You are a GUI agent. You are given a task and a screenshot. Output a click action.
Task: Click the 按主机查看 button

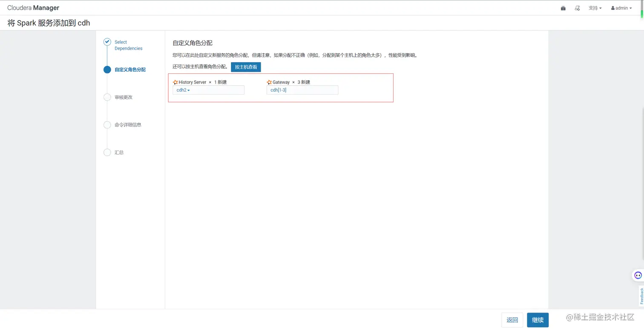coord(246,67)
